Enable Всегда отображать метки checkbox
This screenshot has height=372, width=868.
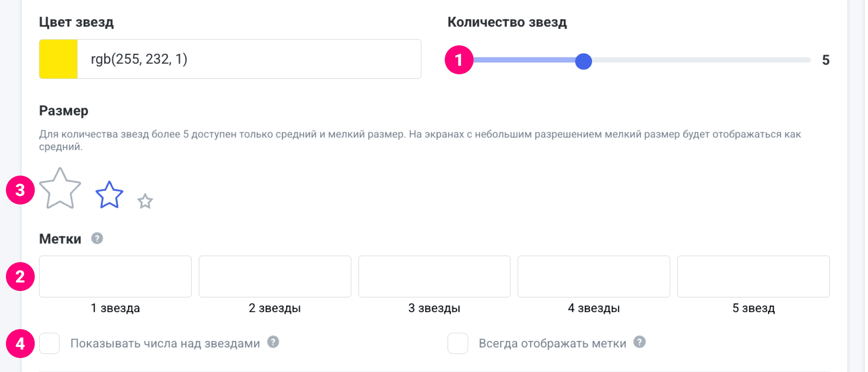point(458,343)
